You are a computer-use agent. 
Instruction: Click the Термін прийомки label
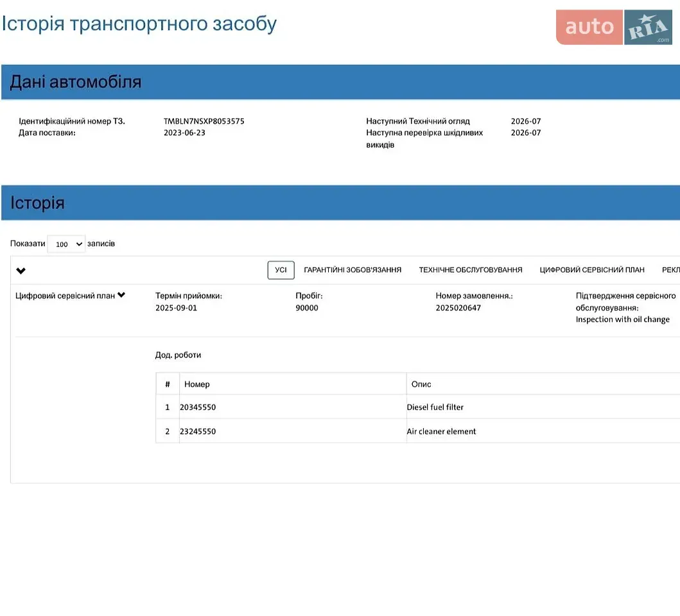[x=189, y=296]
